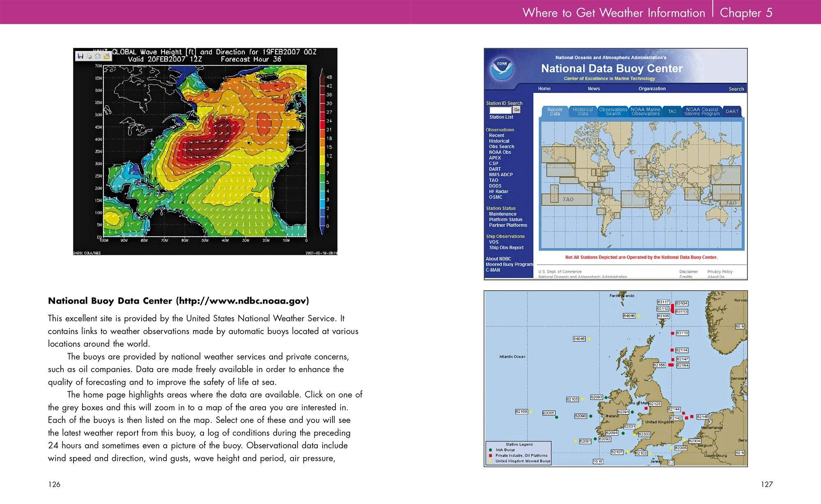Open the Observations Search tab
Viewport: 821px width, 504px height.
click(x=613, y=112)
